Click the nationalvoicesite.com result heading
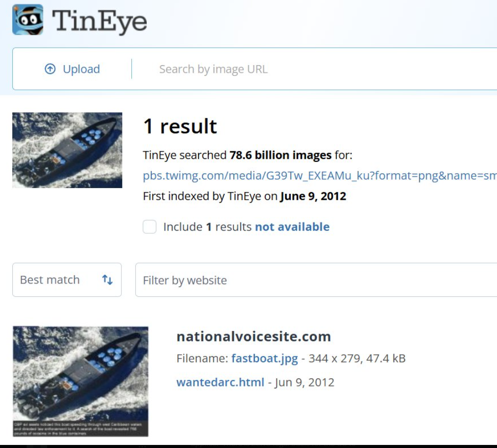Screen dimensions: 497x448 253,336
